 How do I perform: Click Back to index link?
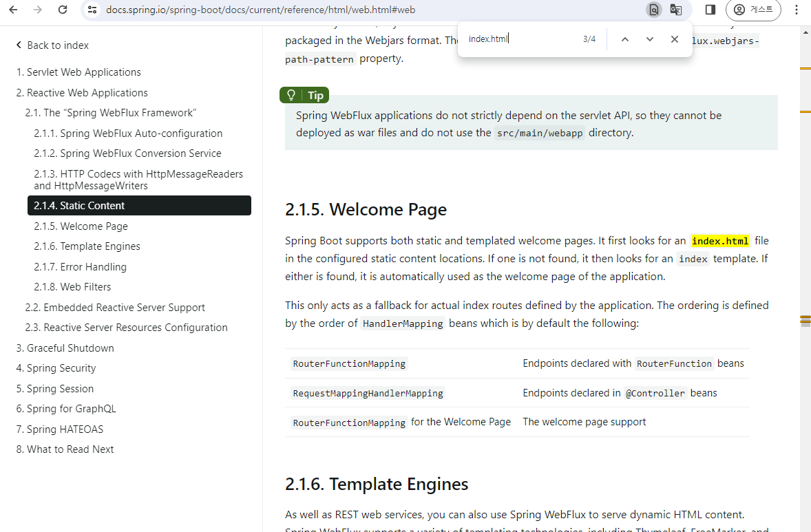pyautogui.click(x=52, y=45)
